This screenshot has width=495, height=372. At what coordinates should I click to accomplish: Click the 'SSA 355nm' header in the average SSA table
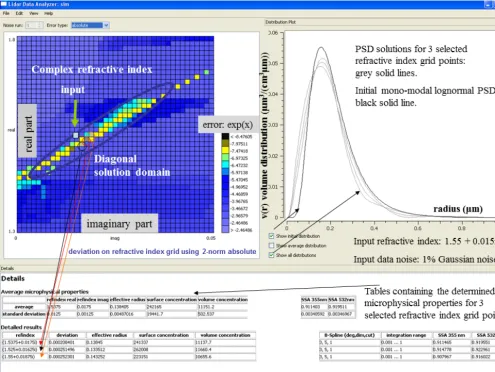click(314, 300)
